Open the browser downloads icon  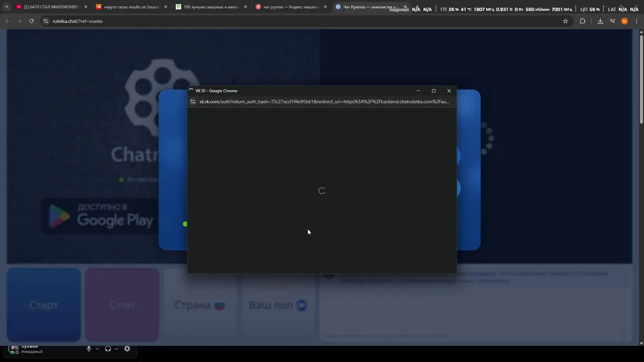600,21
